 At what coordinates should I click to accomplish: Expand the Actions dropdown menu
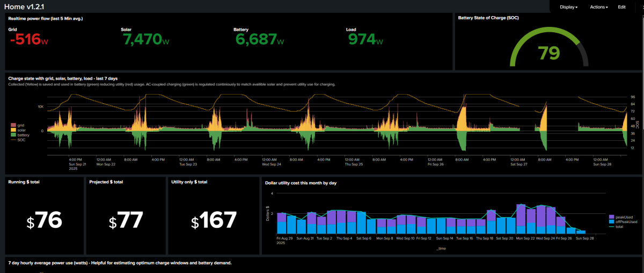coord(599,7)
